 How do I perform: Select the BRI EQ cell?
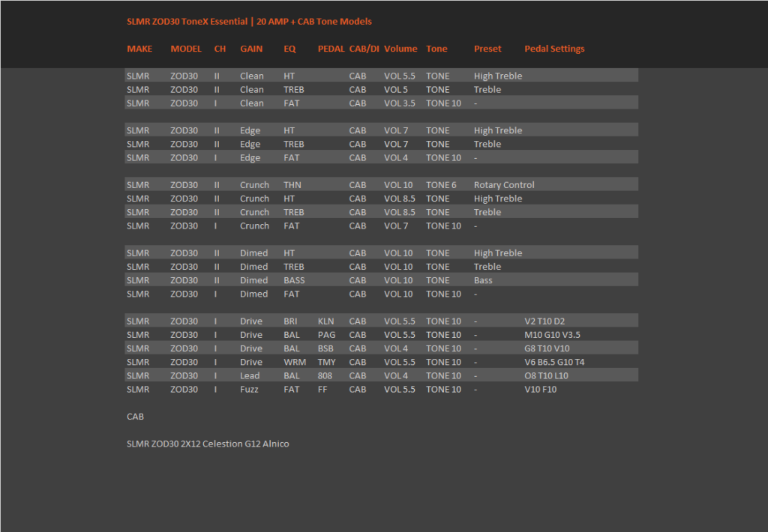290,321
